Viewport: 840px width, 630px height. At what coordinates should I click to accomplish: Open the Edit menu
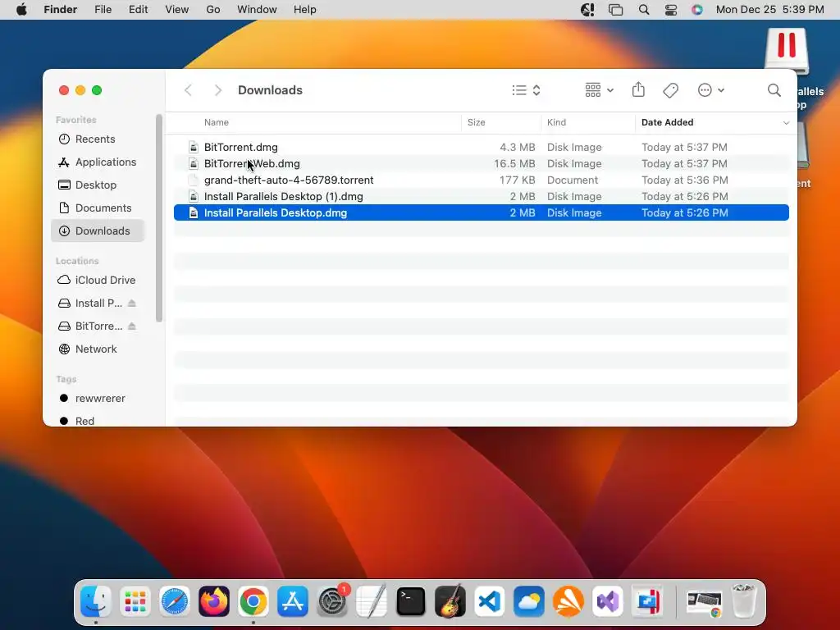click(138, 10)
